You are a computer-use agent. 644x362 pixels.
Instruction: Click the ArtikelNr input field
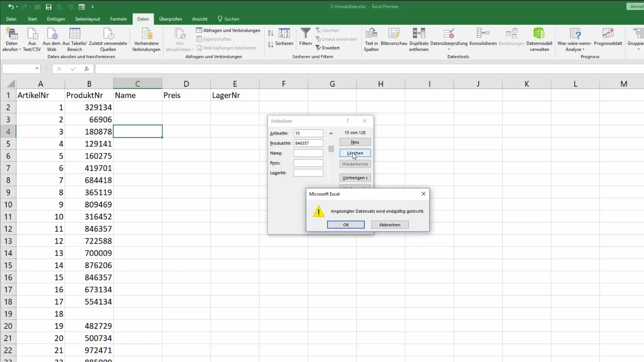pos(308,133)
